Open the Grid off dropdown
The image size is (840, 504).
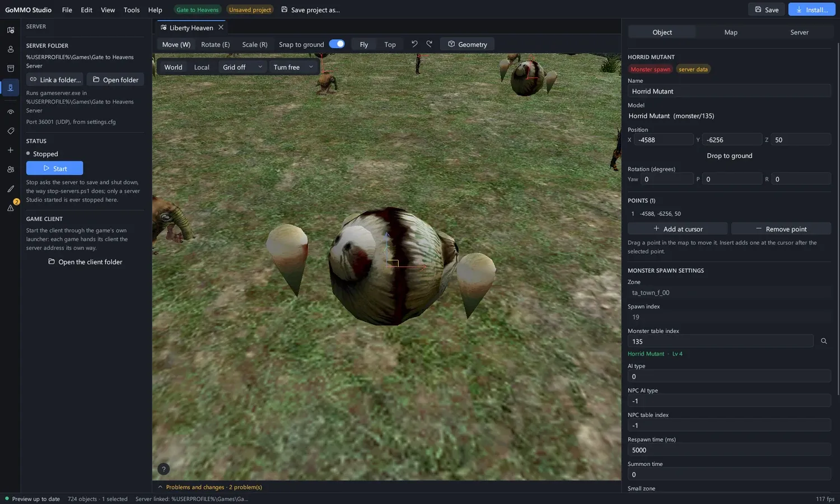pos(242,67)
